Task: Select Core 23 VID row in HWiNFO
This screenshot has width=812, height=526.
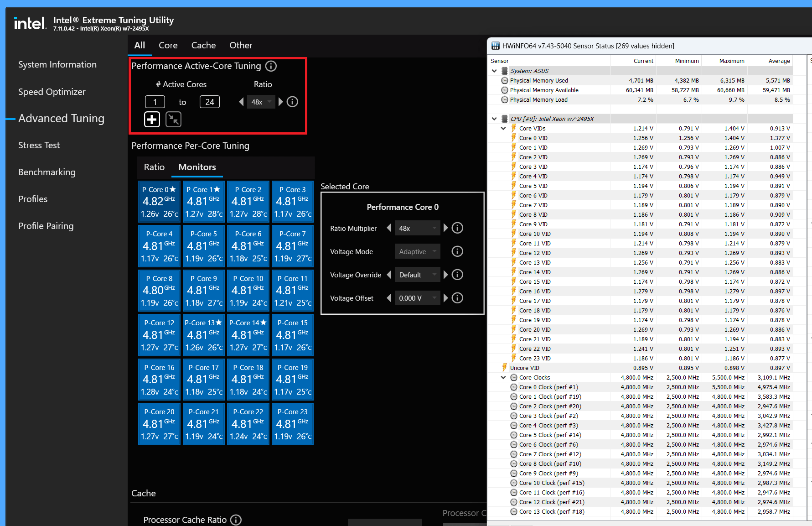Action: 640,358
